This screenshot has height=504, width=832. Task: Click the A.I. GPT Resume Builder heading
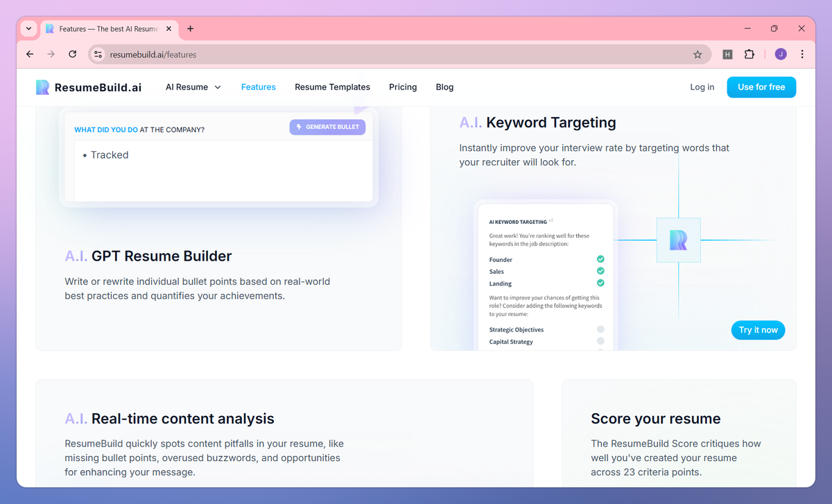(x=148, y=256)
